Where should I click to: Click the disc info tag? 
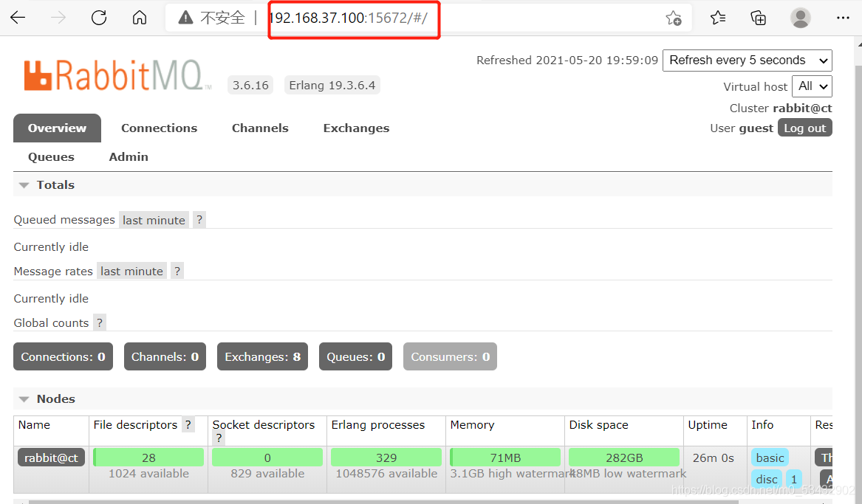pos(766,479)
